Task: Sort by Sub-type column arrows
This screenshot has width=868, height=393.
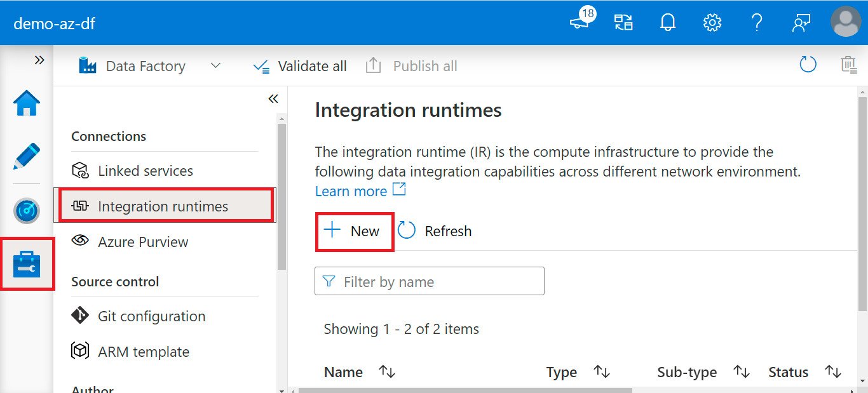Action: pyautogui.click(x=742, y=372)
